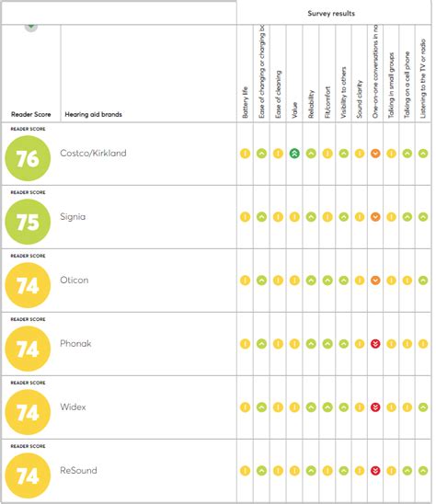The width and height of the screenshot is (436, 504).
Task: Click Signia Reliability green rating icon
Action: [311, 217]
